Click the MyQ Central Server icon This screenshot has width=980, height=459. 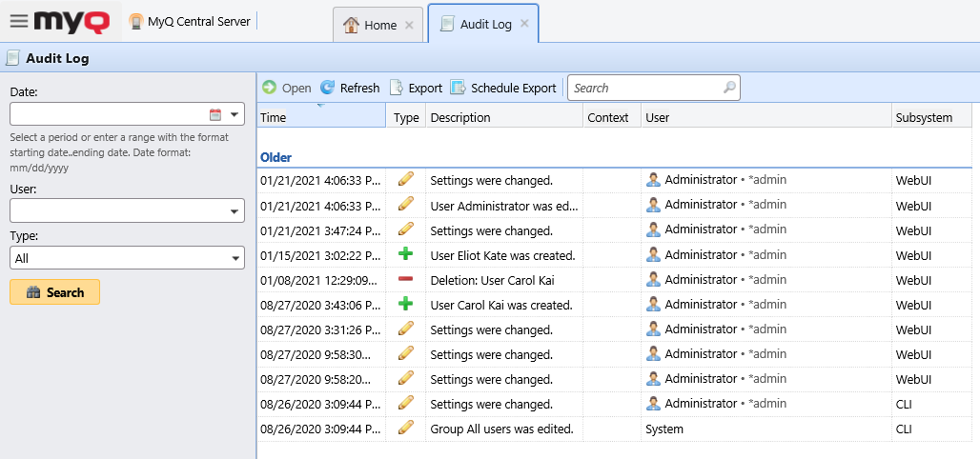136,22
